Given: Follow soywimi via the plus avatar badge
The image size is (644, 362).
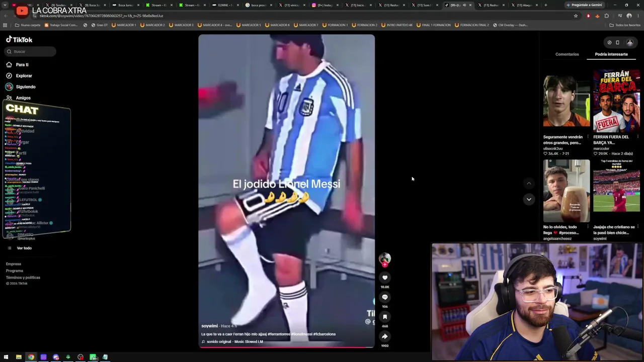Looking at the screenshot, I should 385,264.
